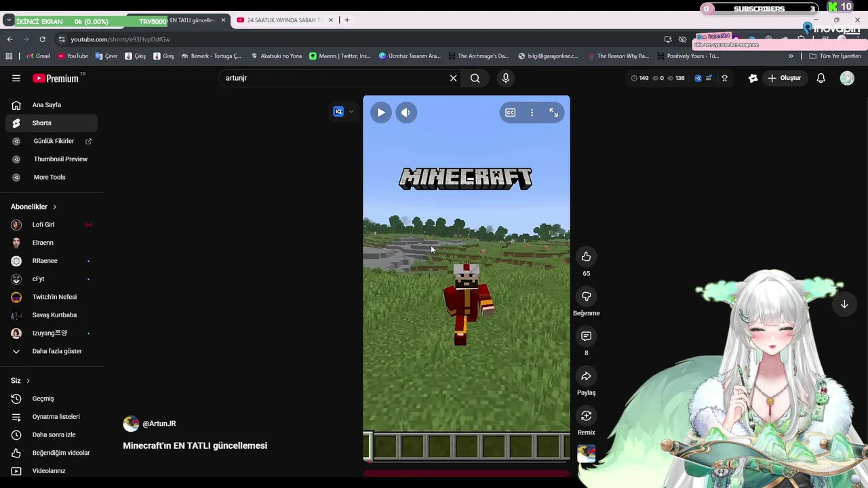Expand the Abonelikler section
The width and height of the screenshot is (868, 488).
pyautogui.click(x=34, y=207)
